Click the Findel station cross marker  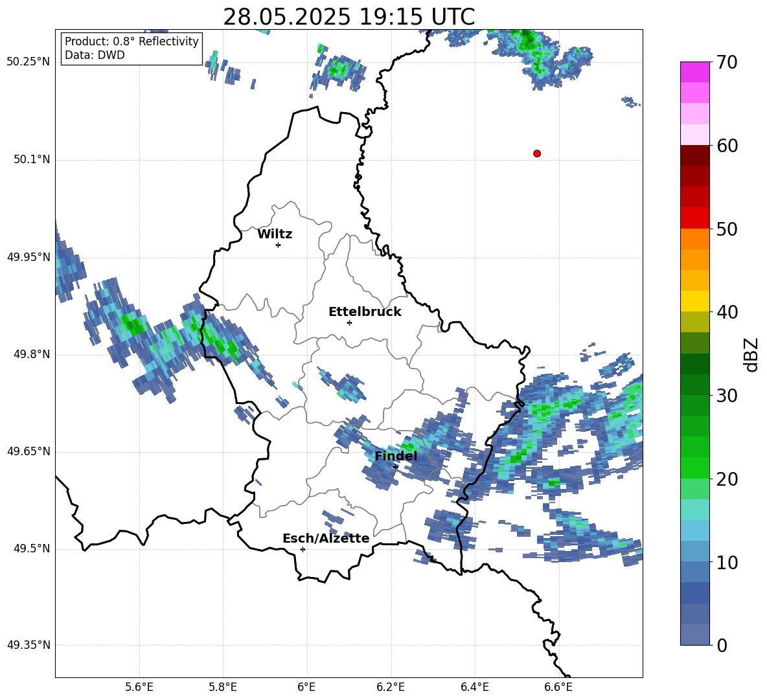(x=395, y=467)
